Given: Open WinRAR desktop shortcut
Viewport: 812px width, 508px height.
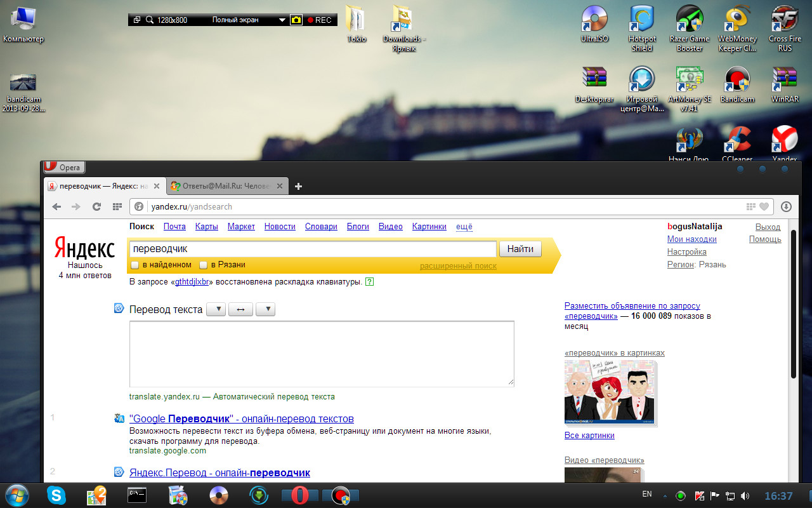Looking at the screenshot, I should [785, 85].
